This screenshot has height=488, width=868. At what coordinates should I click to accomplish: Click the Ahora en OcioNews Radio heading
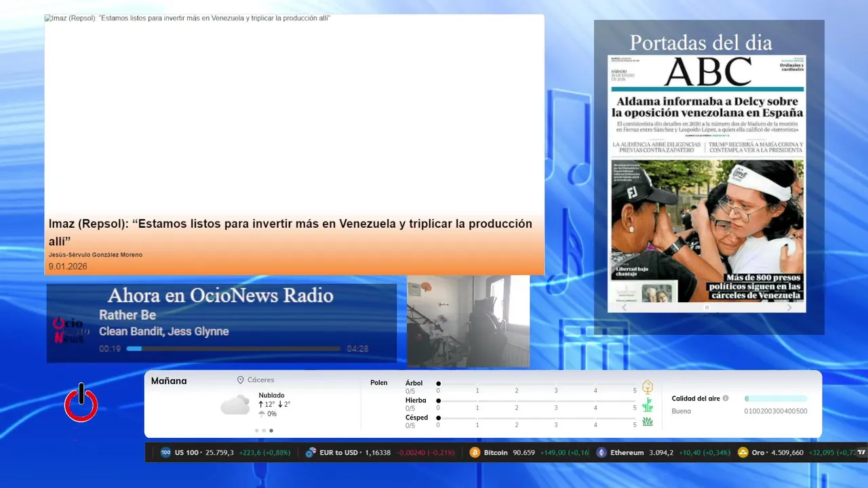(220, 296)
